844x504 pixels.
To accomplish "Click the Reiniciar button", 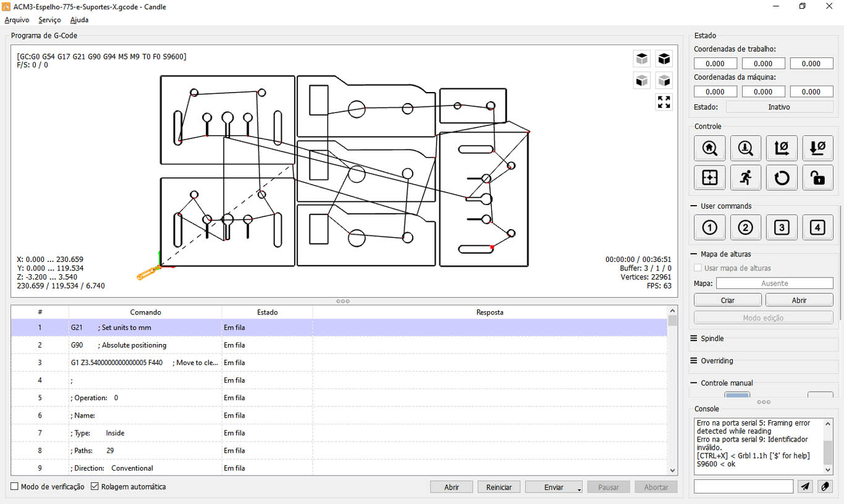I will (x=499, y=487).
